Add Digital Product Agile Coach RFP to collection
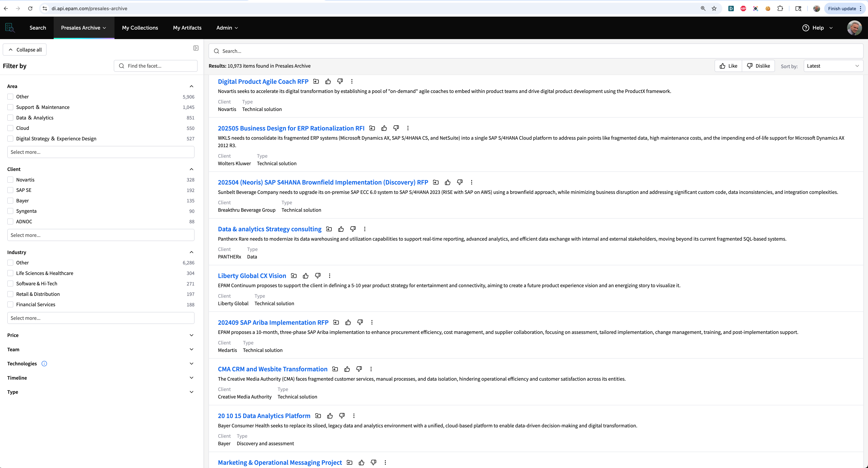Image resolution: width=868 pixels, height=468 pixels. click(316, 81)
